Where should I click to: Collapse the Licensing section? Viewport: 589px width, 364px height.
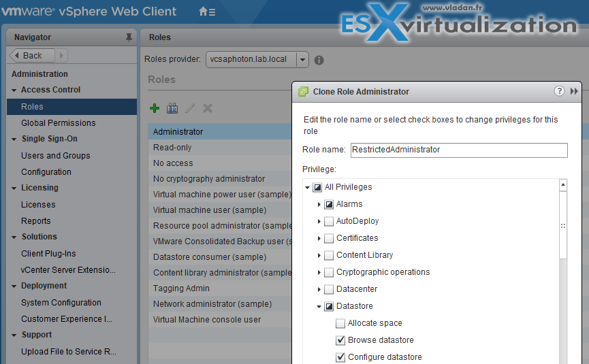pyautogui.click(x=14, y=188)
